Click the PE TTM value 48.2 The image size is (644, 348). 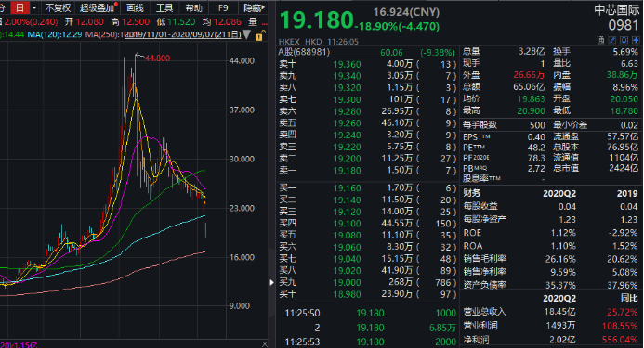coord(536,148)
